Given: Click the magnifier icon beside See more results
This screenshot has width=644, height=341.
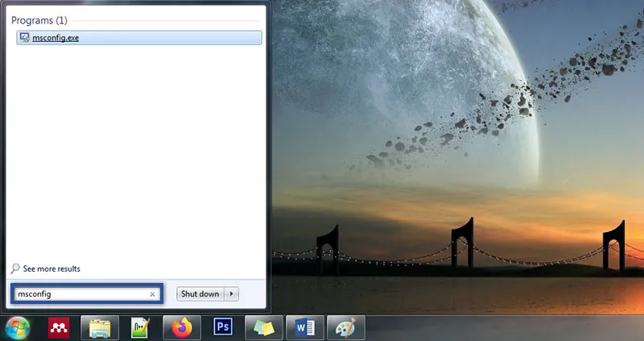Looking at the screenshot, I should click(x=15, y=268).
